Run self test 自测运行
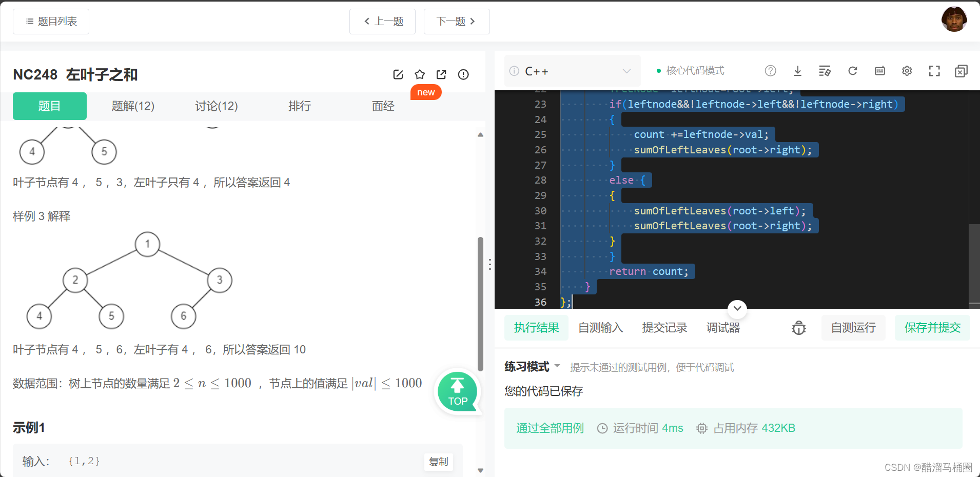This screenshot has height=477, width=980. click(x=853, y=328)
